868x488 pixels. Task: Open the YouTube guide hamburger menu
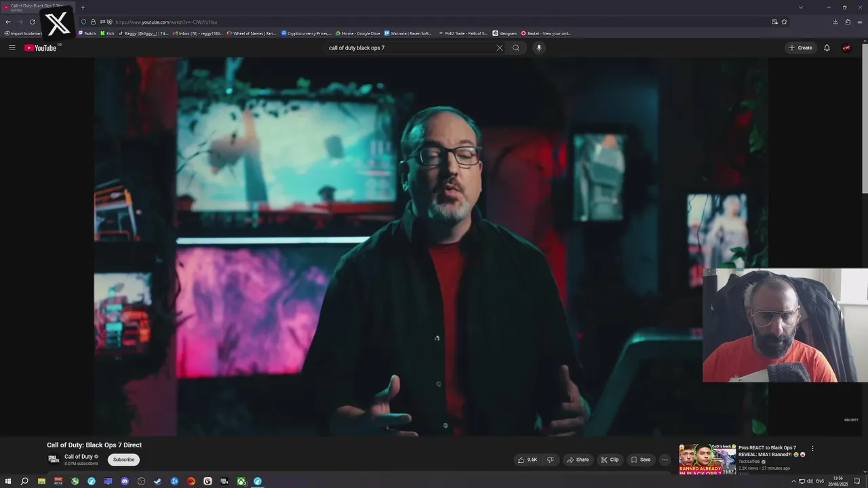(x=12, y=47)
